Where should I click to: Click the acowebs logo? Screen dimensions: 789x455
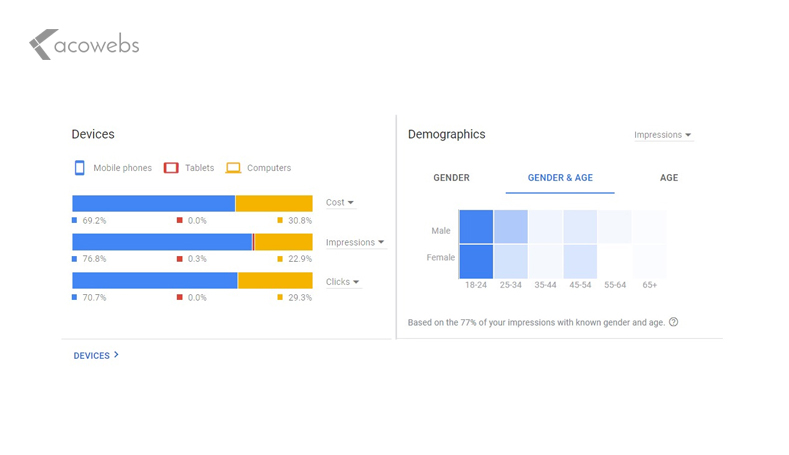point(85,44)
